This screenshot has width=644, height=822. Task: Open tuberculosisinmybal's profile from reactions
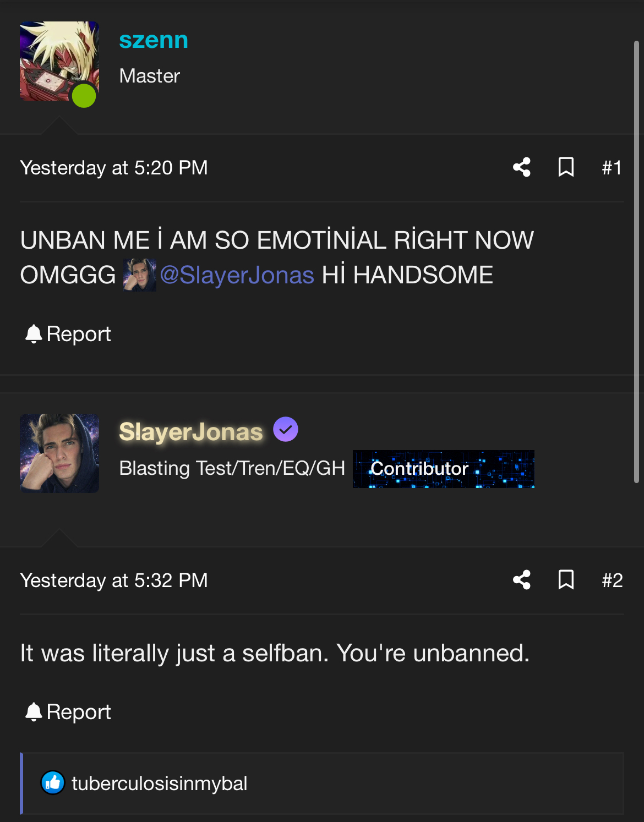tap(159, 783)
